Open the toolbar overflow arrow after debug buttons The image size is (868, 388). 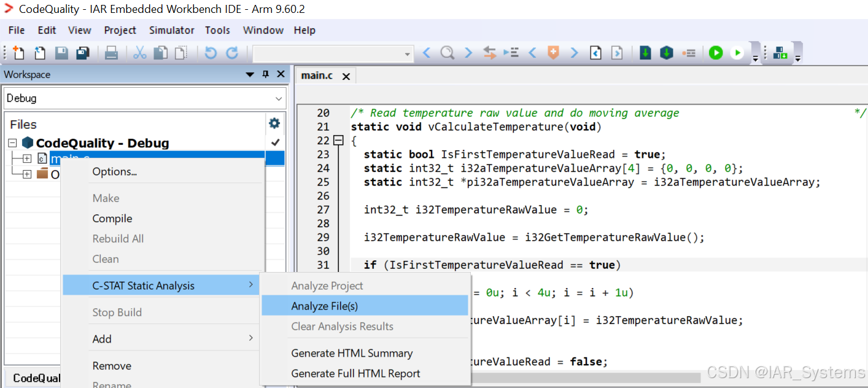coord(756,58)
